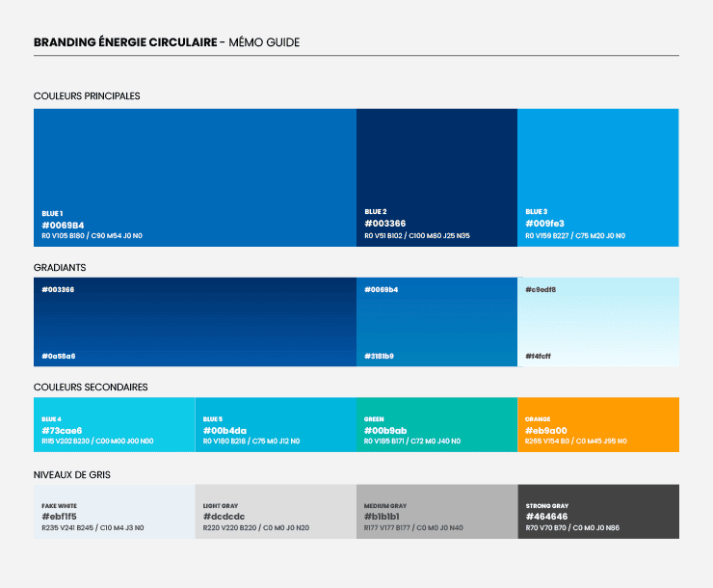Screen dimensions: 713x588
Task: Click the gradient label '#c9edf8'
Action: coord(541,290)
